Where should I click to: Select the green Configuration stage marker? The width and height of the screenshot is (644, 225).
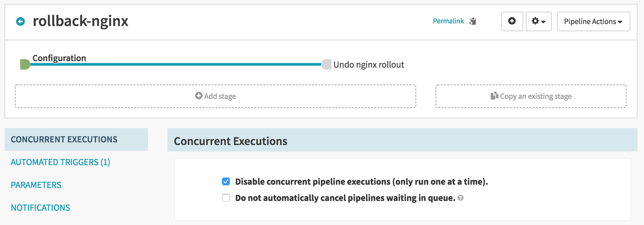click(25, 64)
